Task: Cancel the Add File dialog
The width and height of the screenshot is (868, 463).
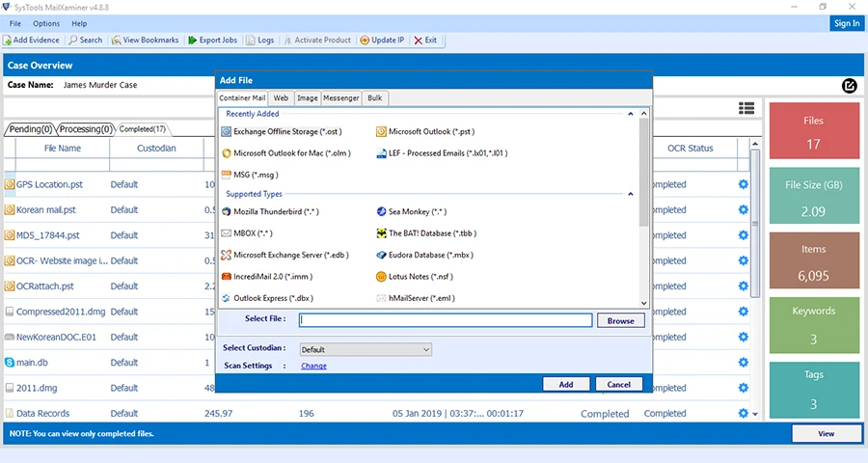Action: tap(618, 384)
